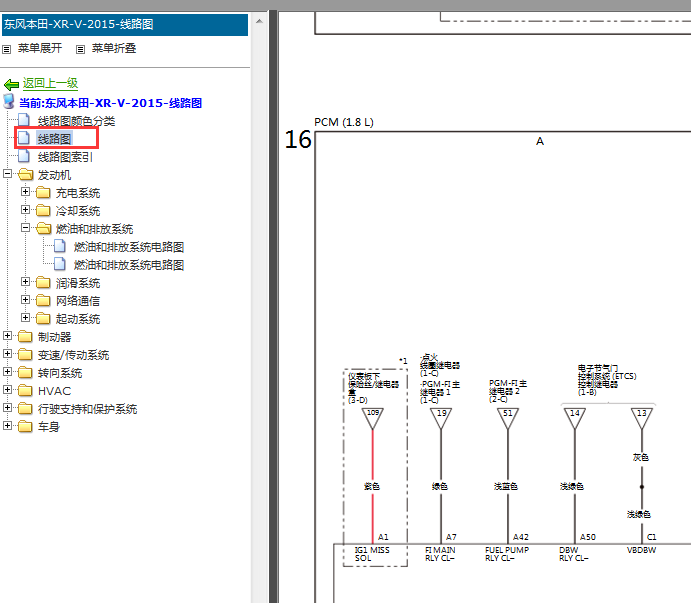Click the FUEL PUMP RLY CL- label

[507, 554]
